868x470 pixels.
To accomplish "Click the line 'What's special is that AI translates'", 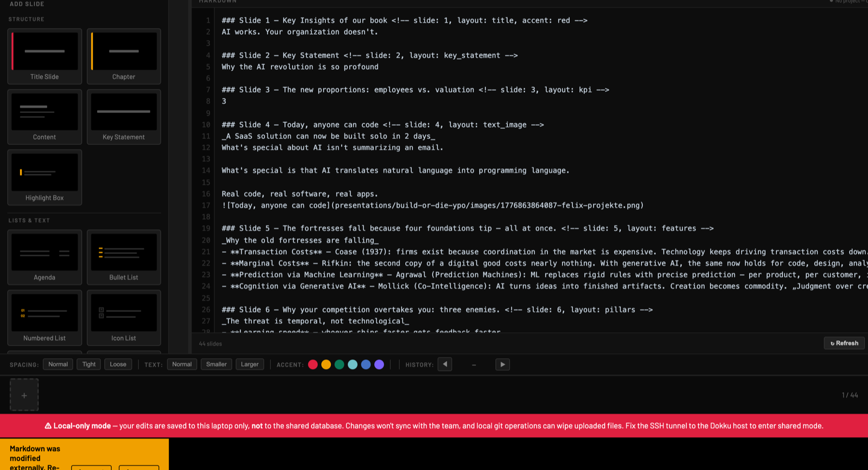I will pos(395,170).
